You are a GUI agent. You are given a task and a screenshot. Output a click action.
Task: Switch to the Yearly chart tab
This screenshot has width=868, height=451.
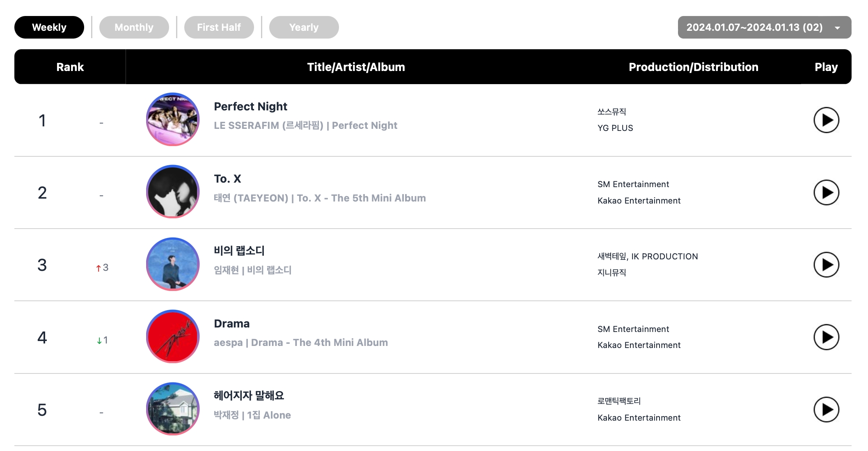tap(304, 27)
